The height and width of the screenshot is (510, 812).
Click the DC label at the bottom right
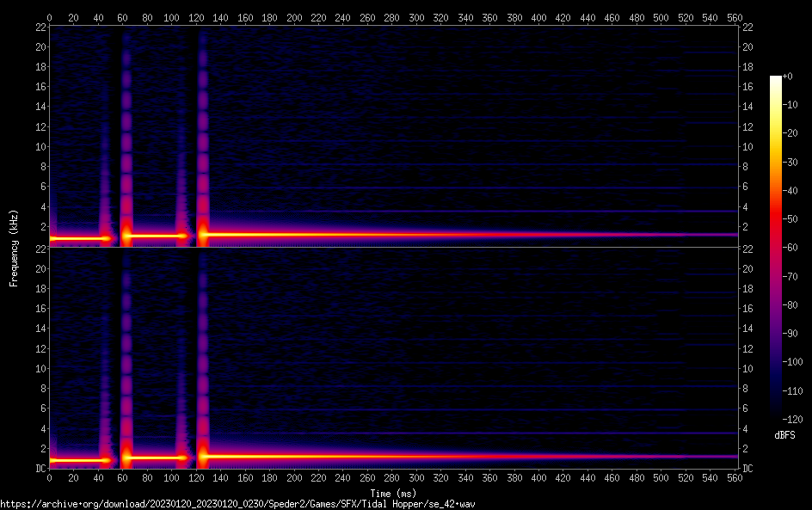[747, 469]
